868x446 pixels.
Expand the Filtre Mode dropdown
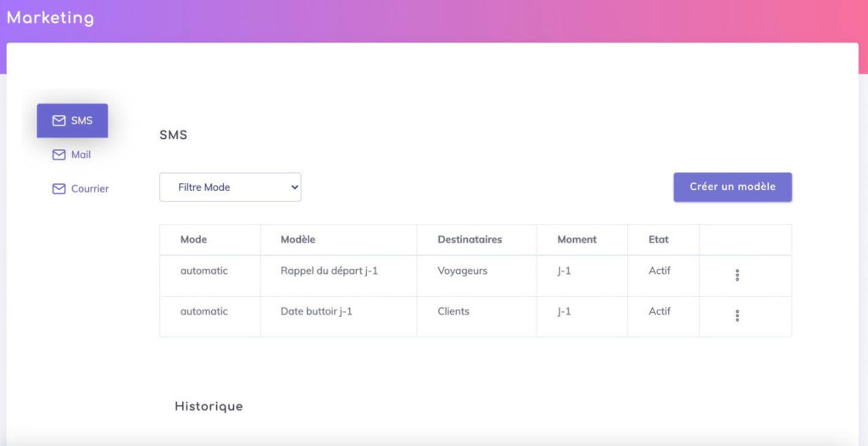coord(231,187)
